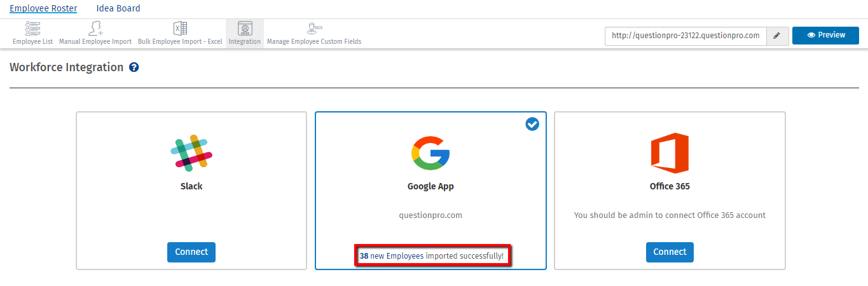Image resolution: width=868 pixels, height=286 pixels.
Task: Click the Office 365 logo
Action: pyautogui.click(x=670, y=153)
